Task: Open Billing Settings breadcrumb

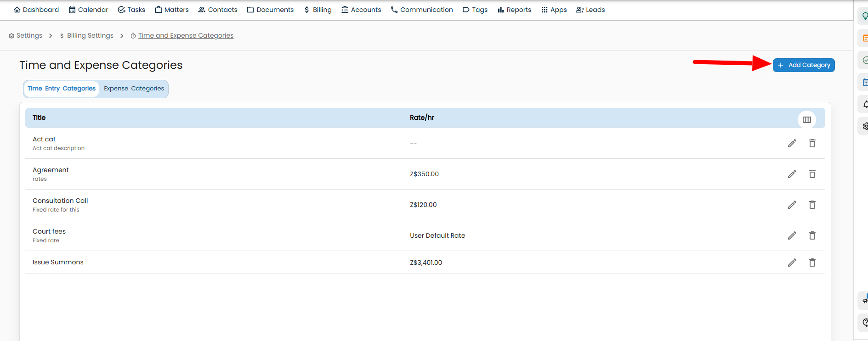Action: coord(90,35)
